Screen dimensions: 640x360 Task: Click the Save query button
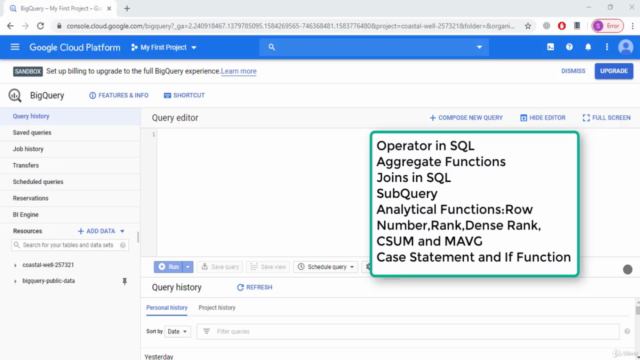pos(220,267)
